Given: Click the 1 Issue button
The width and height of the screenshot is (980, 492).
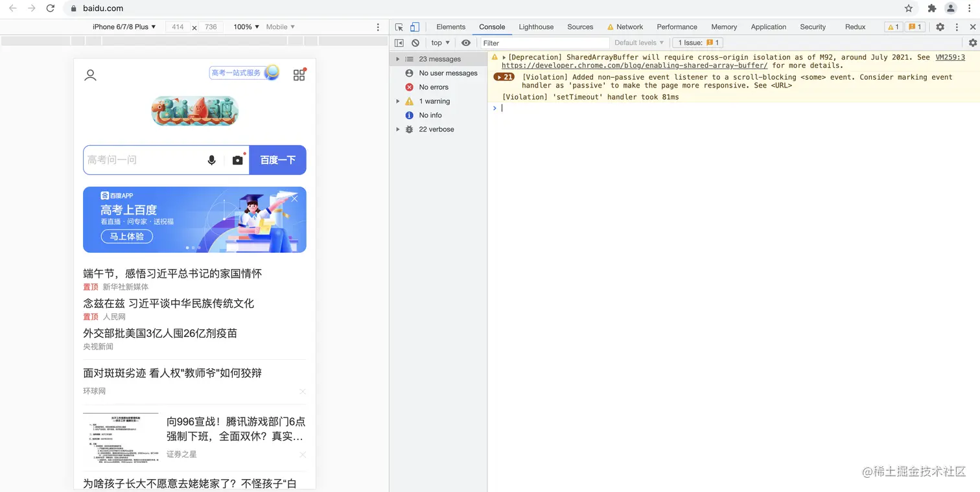Looking at the screenshot, I should [697, 43].
